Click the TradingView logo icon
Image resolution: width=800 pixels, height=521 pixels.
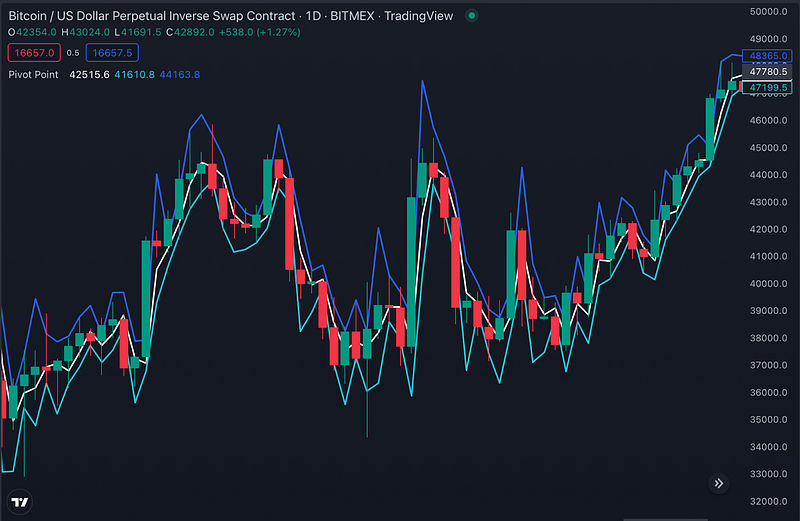tap(20, 502)
